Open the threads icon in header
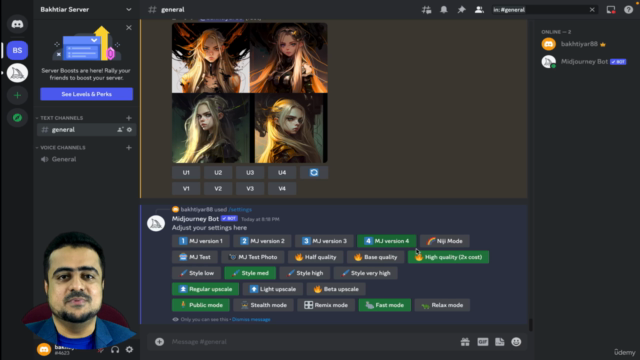640x360 pixels. (426, 10)
